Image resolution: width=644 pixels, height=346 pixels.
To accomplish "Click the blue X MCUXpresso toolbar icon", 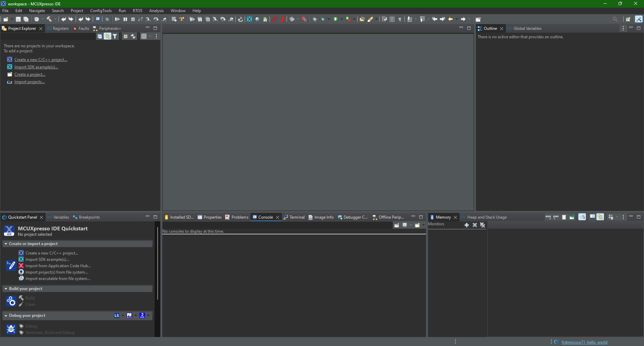I will 250,19.
